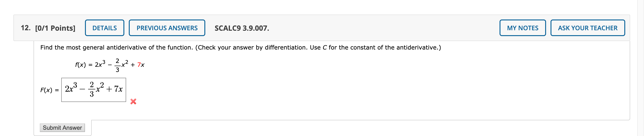Click ASK YOUR TEACHER
The width and height of the screenshot is (644, 136).
click(x=588, y=28)
